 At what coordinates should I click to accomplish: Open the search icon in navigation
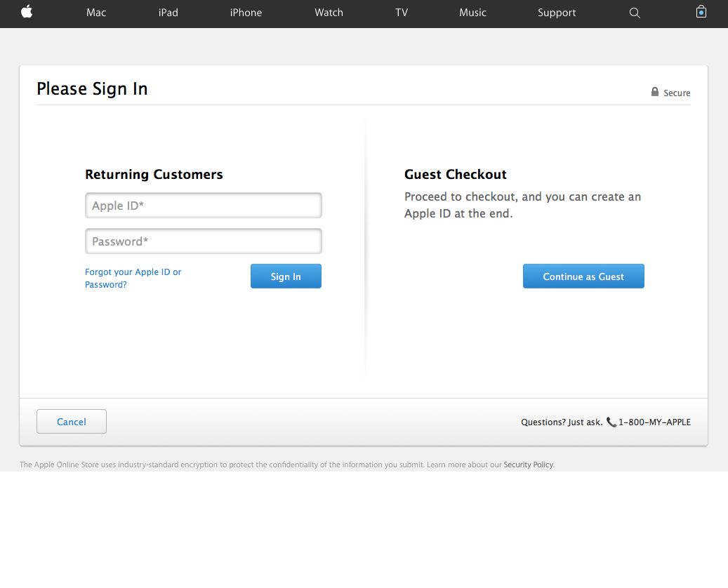tap(635, 13)
